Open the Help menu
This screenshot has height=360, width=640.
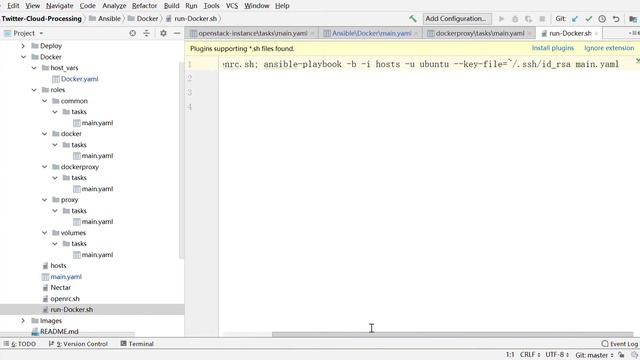[282, 6]
